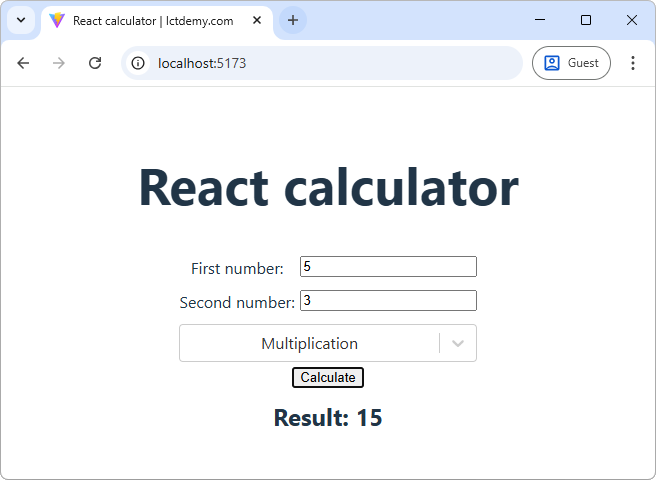This screenshot has height=480, width=656.
Task: Click the Calculate button
Action: (328, 377)
